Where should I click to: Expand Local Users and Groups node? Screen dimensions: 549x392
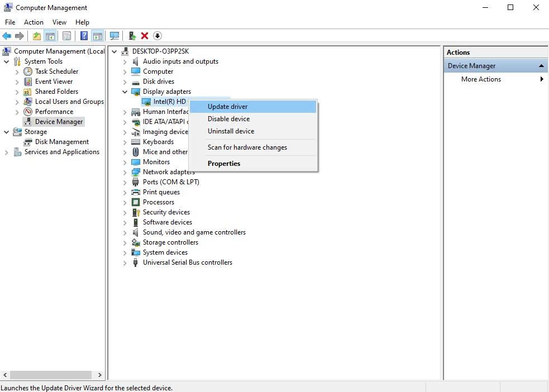click(17, 102)
